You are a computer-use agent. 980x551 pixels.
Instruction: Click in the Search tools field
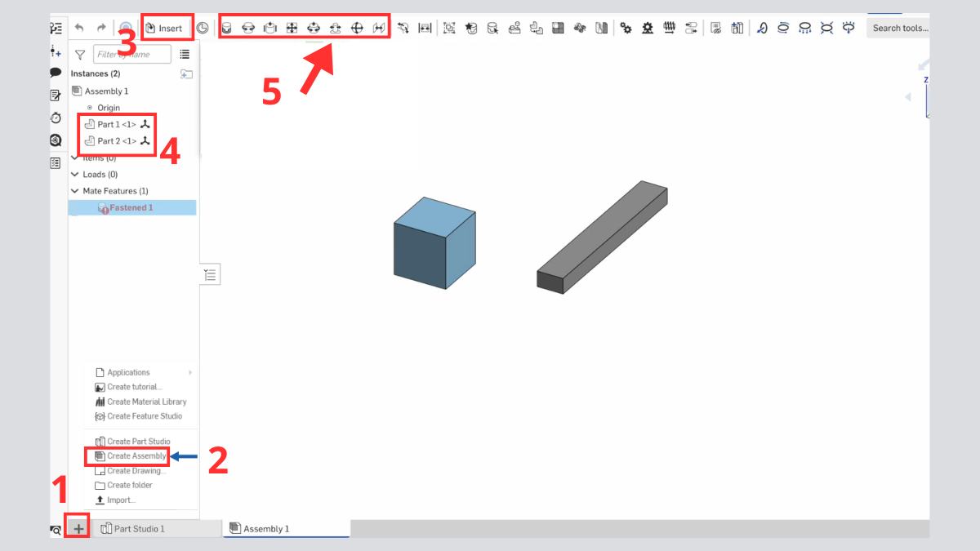pos(899,28)
